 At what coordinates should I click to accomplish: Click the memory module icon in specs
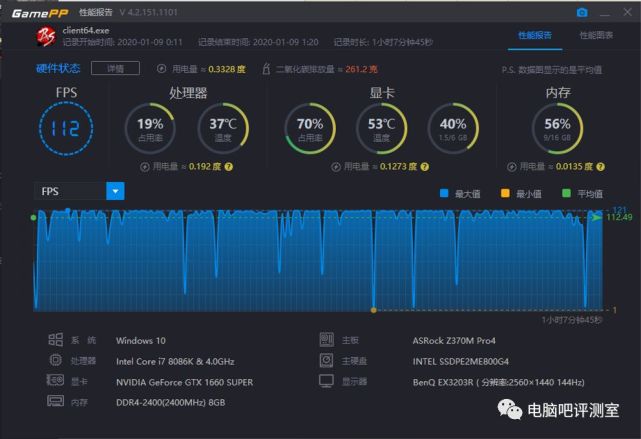pyautogui.click(x=56, y=401)
